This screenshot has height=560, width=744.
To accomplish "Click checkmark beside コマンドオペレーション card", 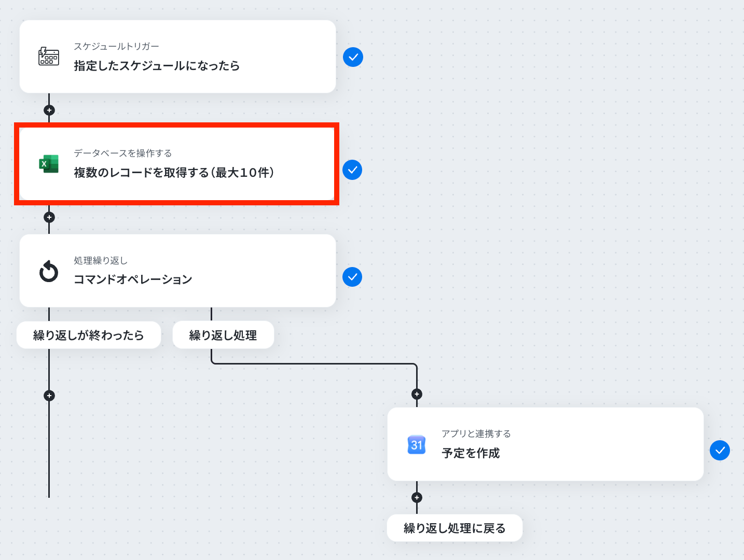I will point(352,277).
